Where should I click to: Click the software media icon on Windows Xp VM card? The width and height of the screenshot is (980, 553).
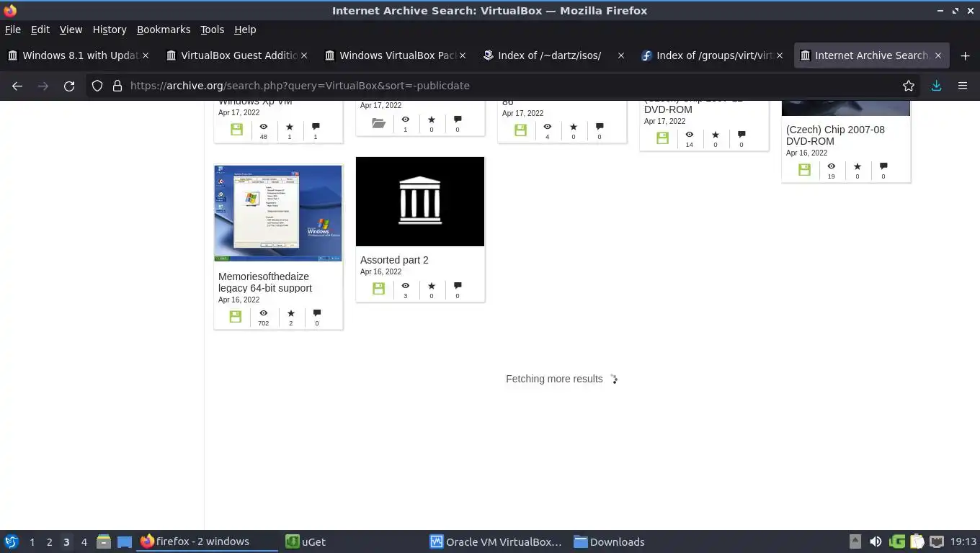pos(236,130)
